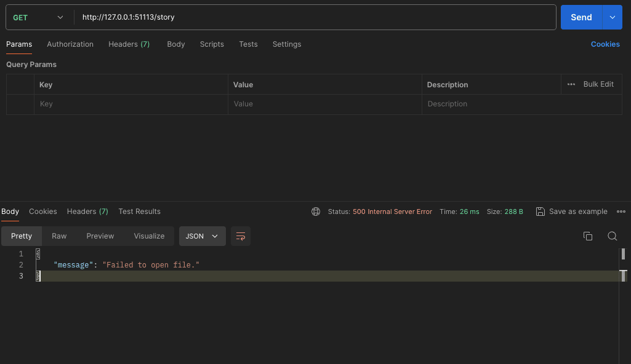The width and height of the screenshot is (631, 364).
Task: Go to the Settings tab
Action: click(x=286, y=44)
